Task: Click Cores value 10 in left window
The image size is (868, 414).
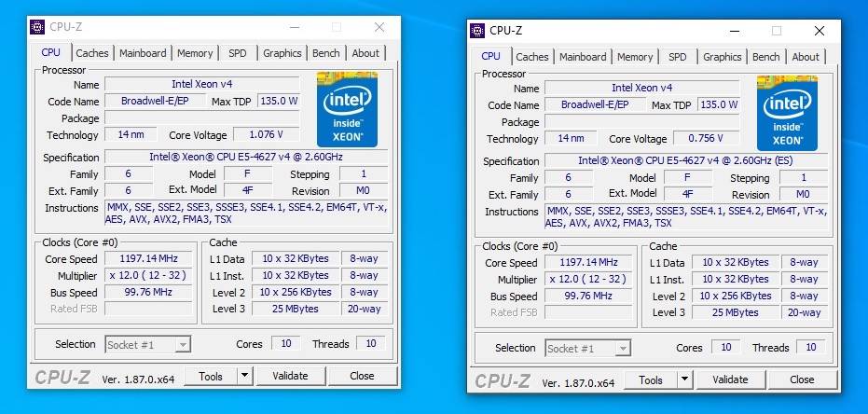Action: pos(286,343)
